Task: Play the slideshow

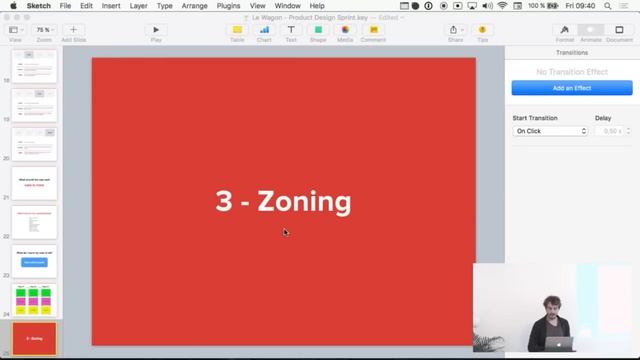Action: [156, 30]
